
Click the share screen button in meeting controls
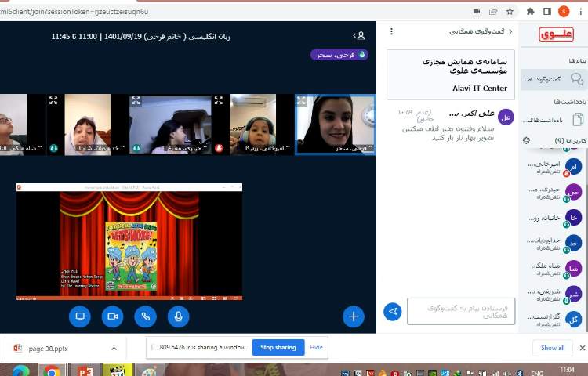79,316
